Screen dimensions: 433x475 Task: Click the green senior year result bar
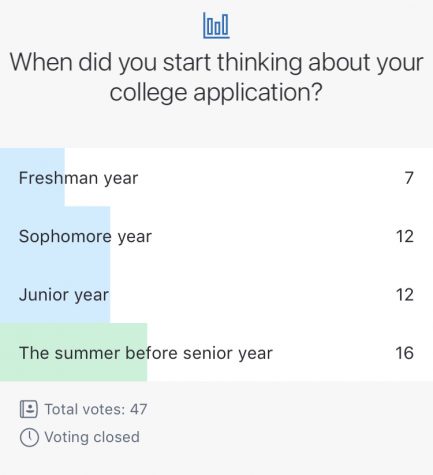click(73, 352)
